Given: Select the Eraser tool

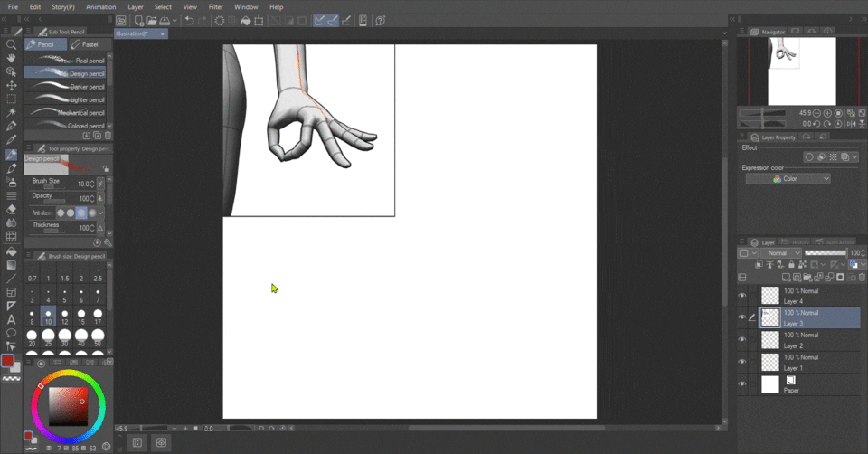Looking at the screenshot, I should [x=11, y=209].
